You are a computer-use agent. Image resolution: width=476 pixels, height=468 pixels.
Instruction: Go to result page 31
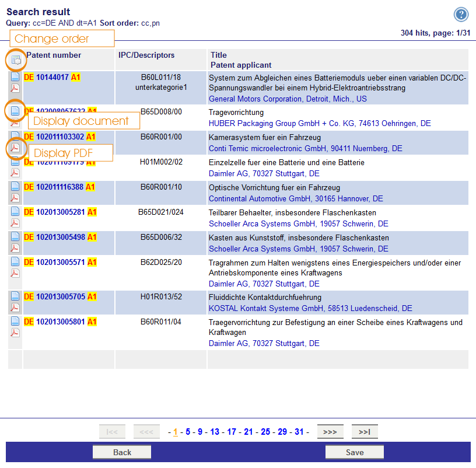[299, 432]
